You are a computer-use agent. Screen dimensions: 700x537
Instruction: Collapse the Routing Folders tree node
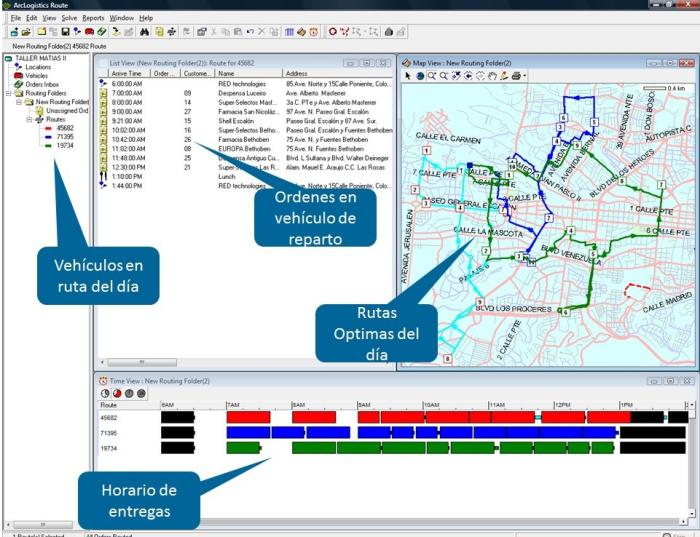coord(8,93)
